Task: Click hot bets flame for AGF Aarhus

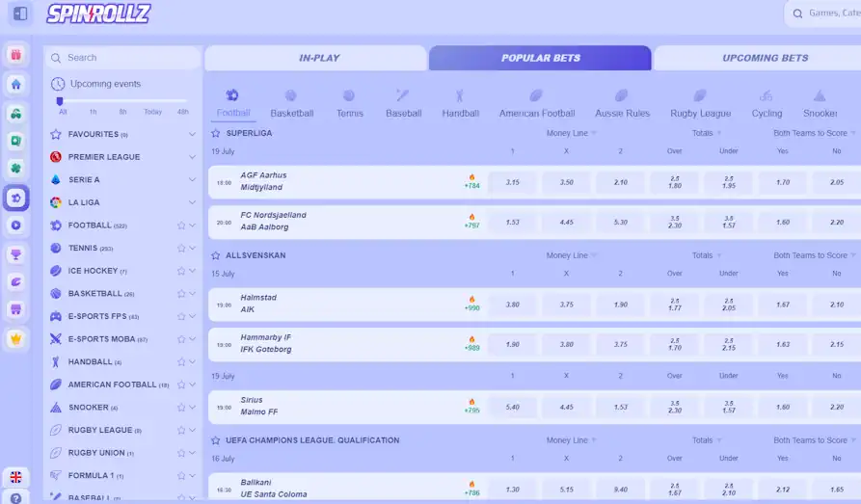Action: click(471, 176)
